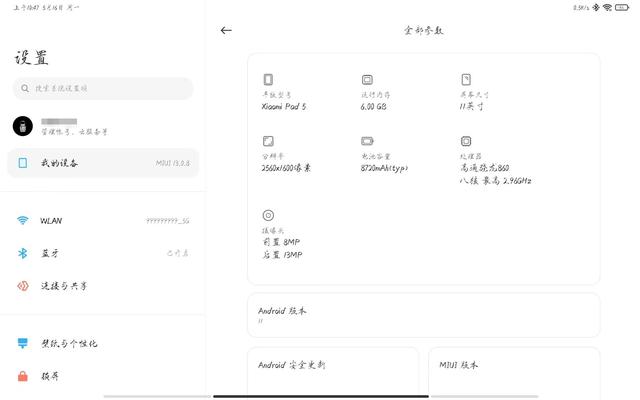Click the 2560x1600像素 resolution value
Image resolution: width=640 pixels, height=400 pixels.
[286, 168]
